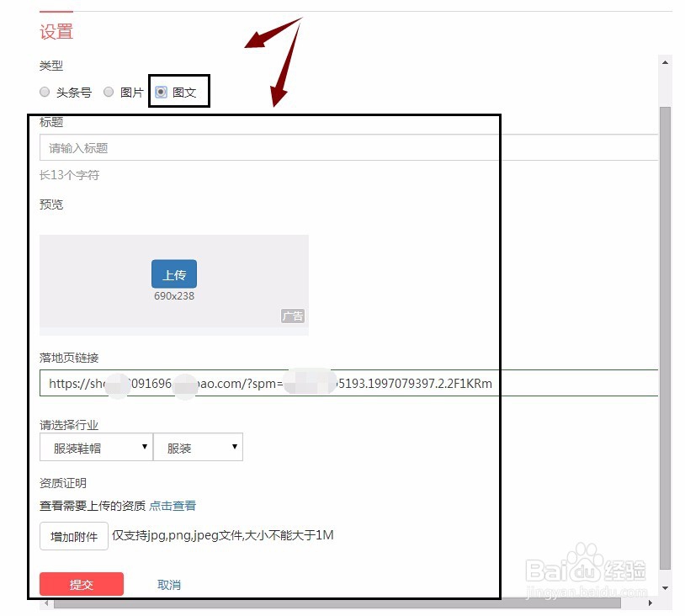The image size is (685, 616).
Task: Click the blue 上传 upload button
Action: point(173,274)
